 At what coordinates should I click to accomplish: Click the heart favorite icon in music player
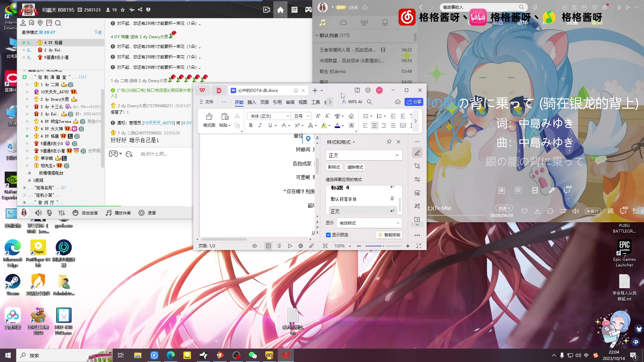coord(525,211)
